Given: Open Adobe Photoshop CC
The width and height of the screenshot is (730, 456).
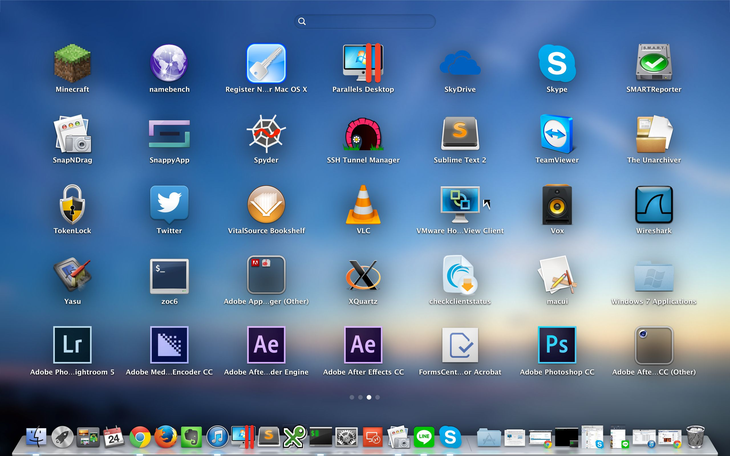Looking at the screenshot, I should [557, 345].
